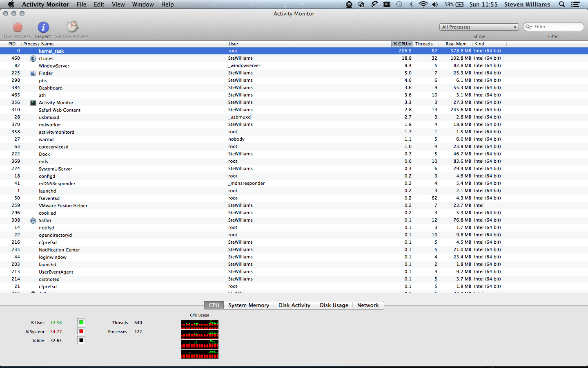This screenshot has width=588, height=368.
Task: Select the WindowServer process row
Action: [294, 66]
